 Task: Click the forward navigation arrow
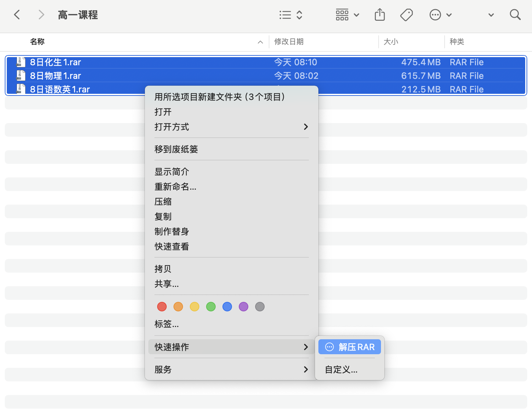(x=41, y=15)
